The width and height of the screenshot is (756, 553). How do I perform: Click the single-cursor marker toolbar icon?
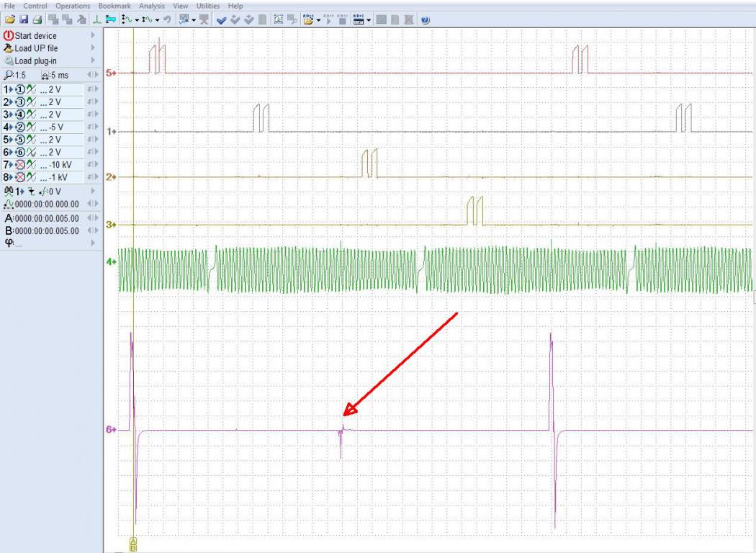(x=96, y=19)
